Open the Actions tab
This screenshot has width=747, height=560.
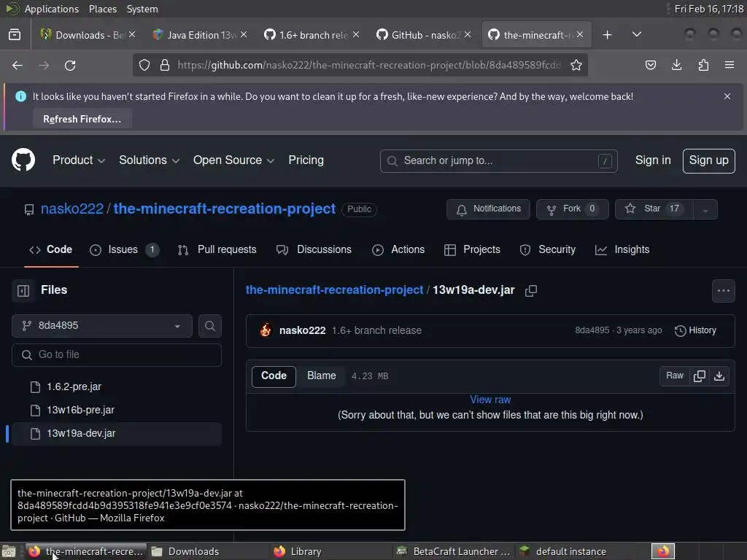398,249
